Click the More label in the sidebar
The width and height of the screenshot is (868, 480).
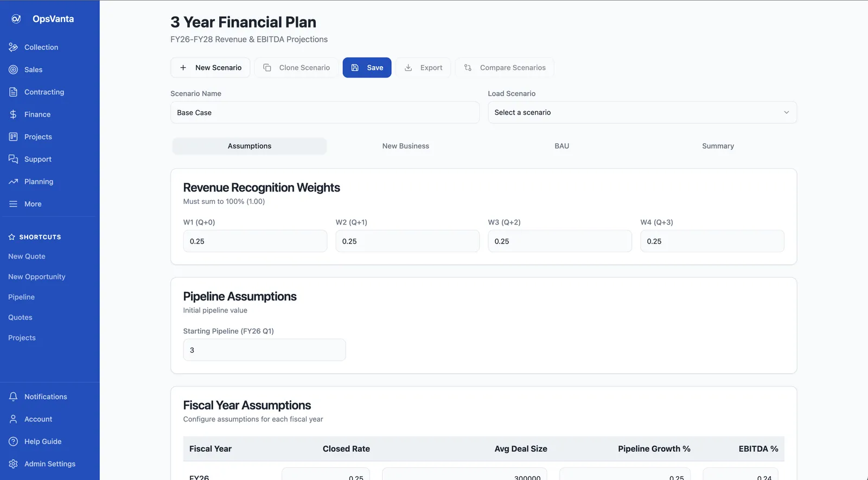pos(33,204)
